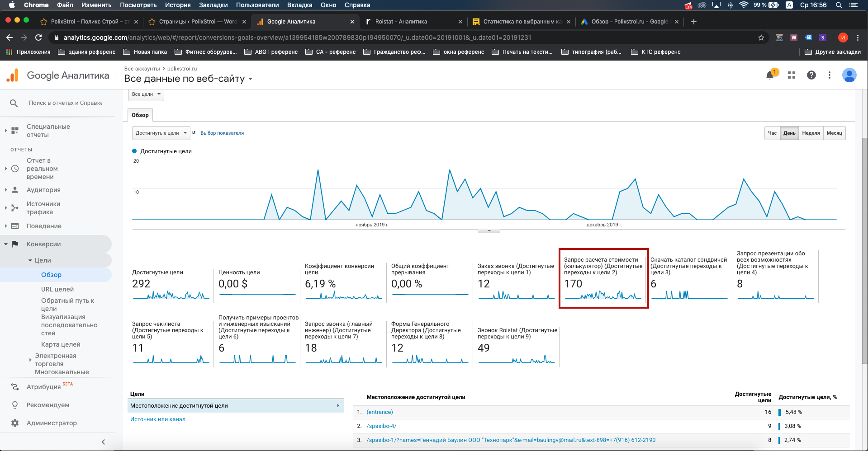Open the История menu in Chrome
The image size is (868, 451).
(x=177, y=5)
